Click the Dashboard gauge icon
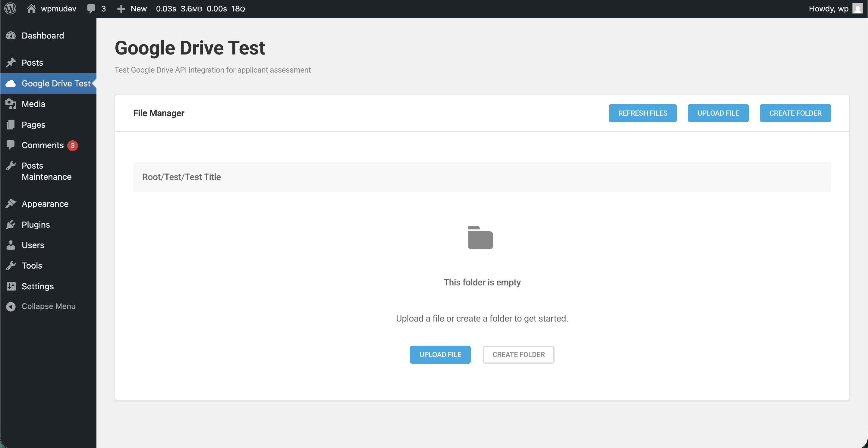Viewport: 868px width, 448px height. pos(11,35)
